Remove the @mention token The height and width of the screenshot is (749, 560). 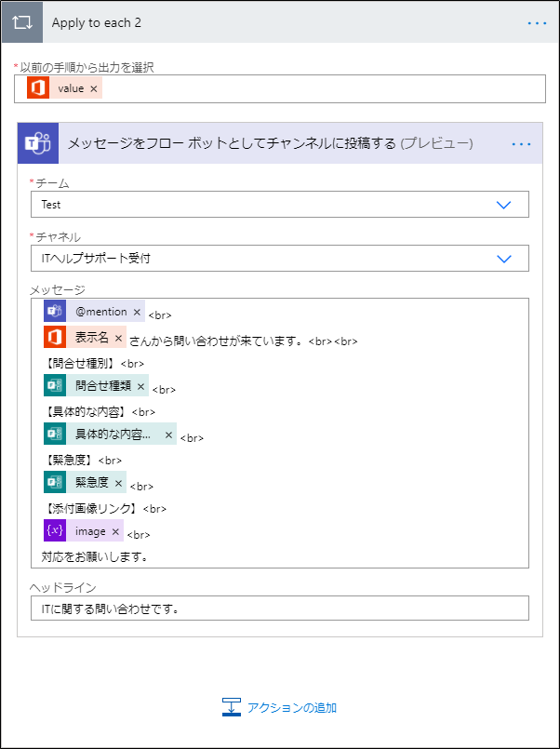(x=137, y=312)
